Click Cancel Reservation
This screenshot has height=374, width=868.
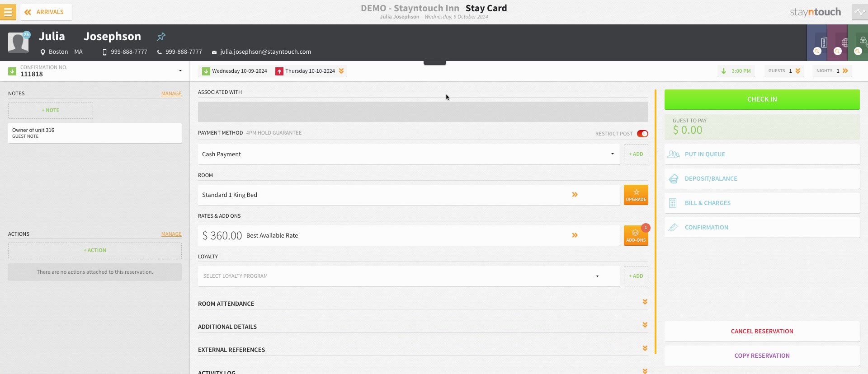tap(762, 332)
